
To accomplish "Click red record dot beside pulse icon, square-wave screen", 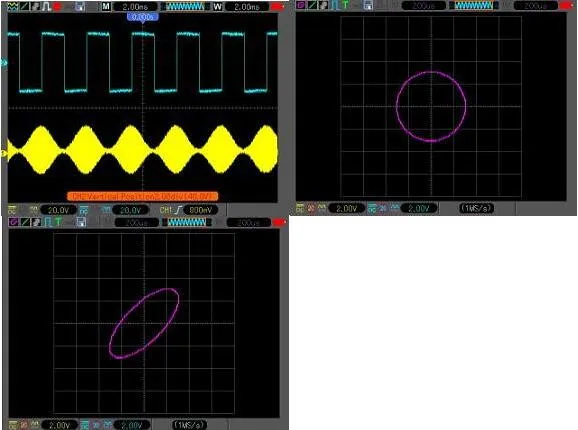I will click(57, 7).
